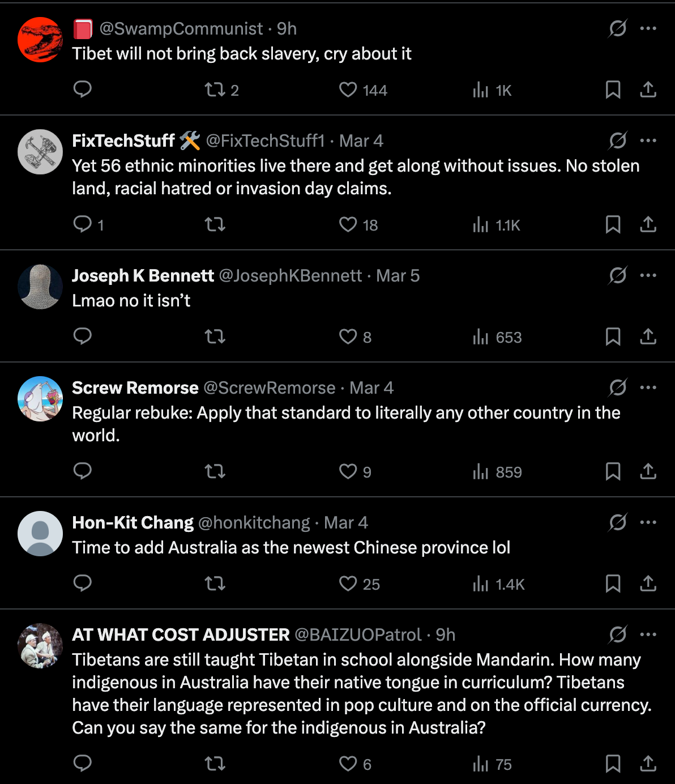675x784 pixels.
Task: Retweet the SwampCommunist post
Action: click(x=215, y=90)
